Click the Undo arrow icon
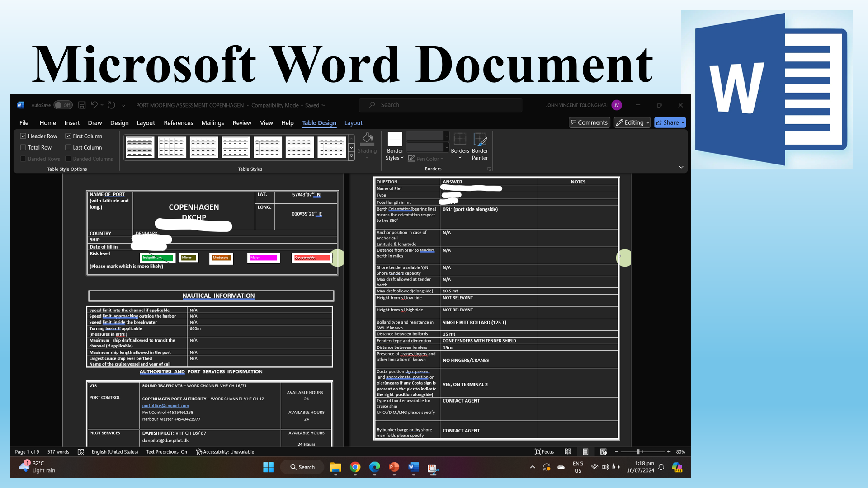This screenshot has height=488, width=868. pyautogui.click(x=94, y=105)
